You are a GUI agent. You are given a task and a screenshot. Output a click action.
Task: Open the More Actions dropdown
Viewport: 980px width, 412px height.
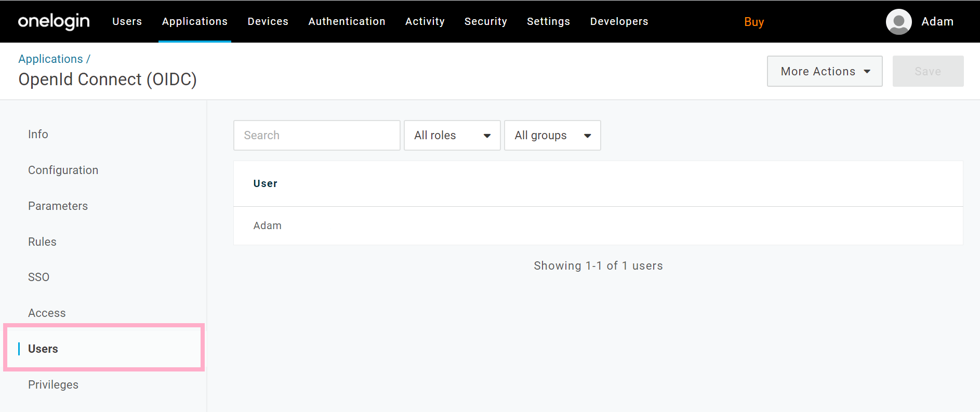click(x=825, y=71)
